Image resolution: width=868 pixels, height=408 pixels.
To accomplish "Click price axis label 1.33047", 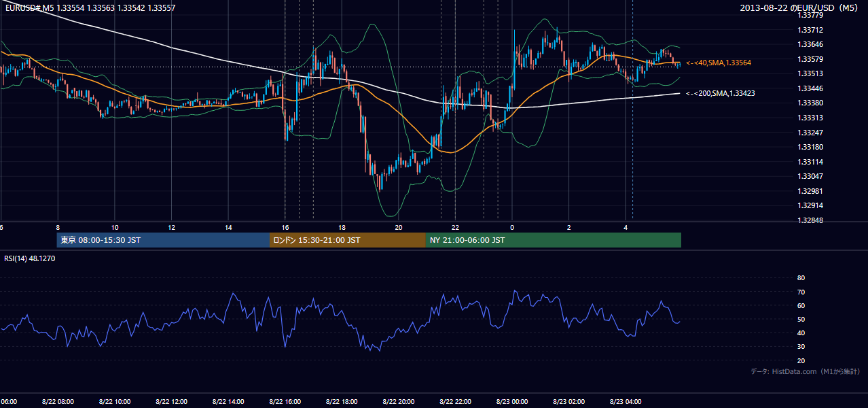I will click(x=810, y=176).
